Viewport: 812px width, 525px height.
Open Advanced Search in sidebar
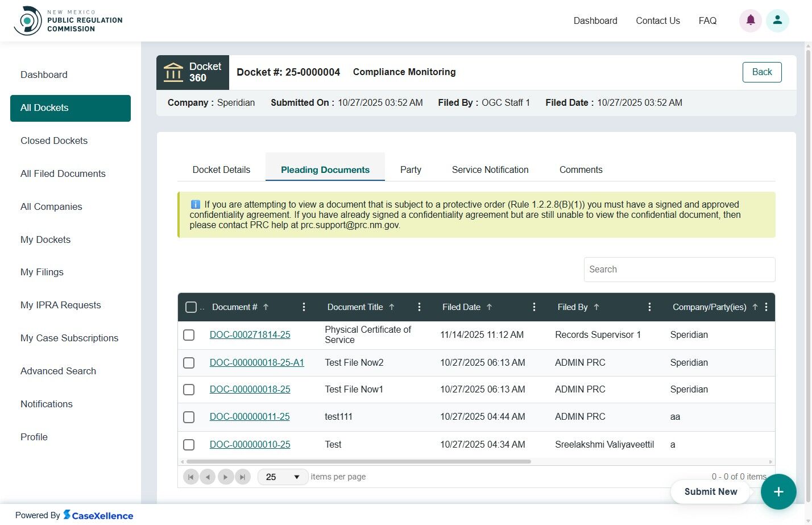pyautogui.click(x=71, y=371)
